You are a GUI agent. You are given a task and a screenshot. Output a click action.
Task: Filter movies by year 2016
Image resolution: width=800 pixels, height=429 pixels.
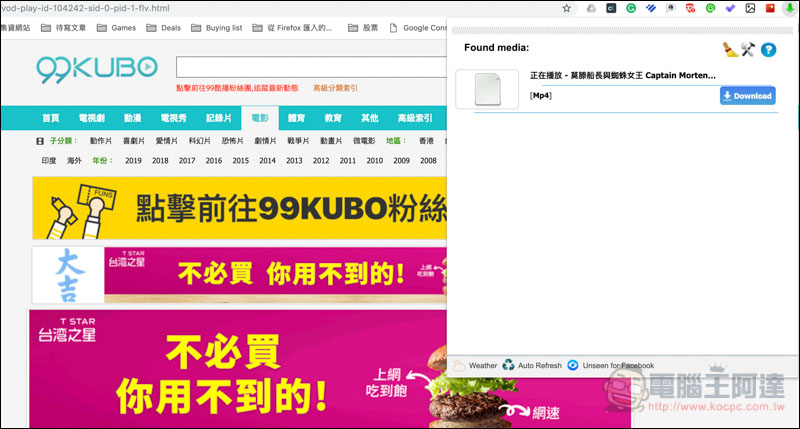click(x=214, y=161)
